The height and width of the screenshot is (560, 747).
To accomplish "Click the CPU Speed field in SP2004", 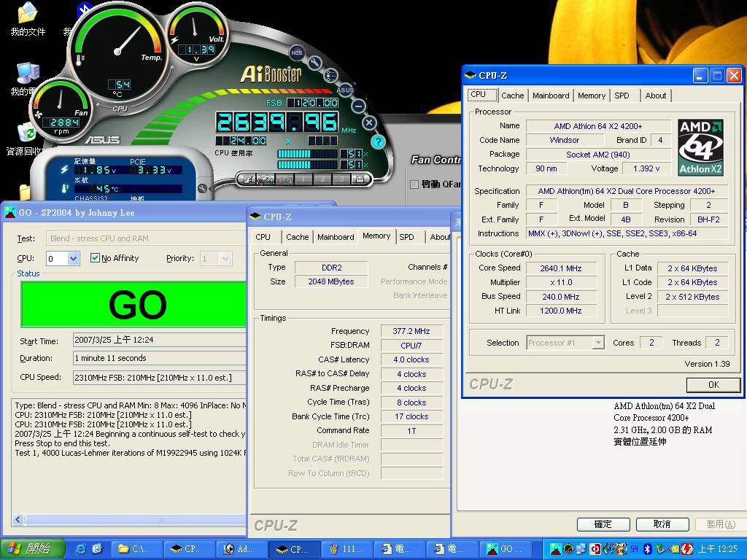I will coord(160,377).
